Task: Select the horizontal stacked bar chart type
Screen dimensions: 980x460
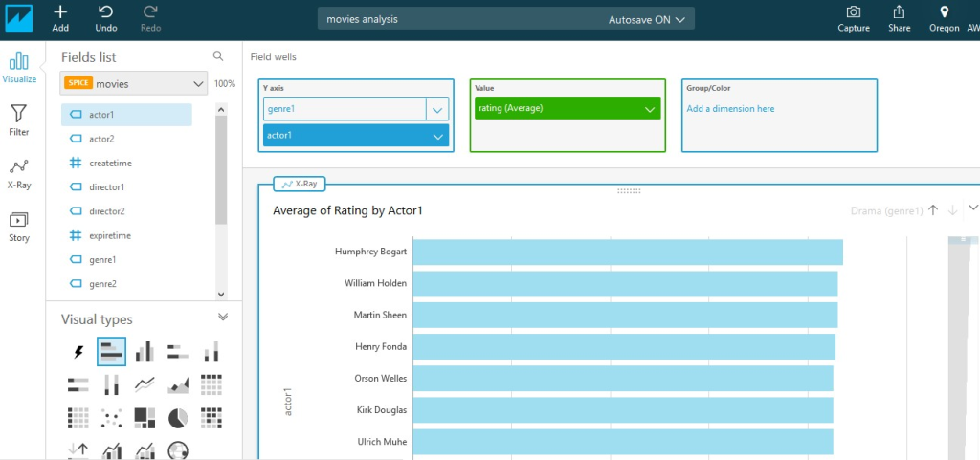Action: [x=177, y=351]
